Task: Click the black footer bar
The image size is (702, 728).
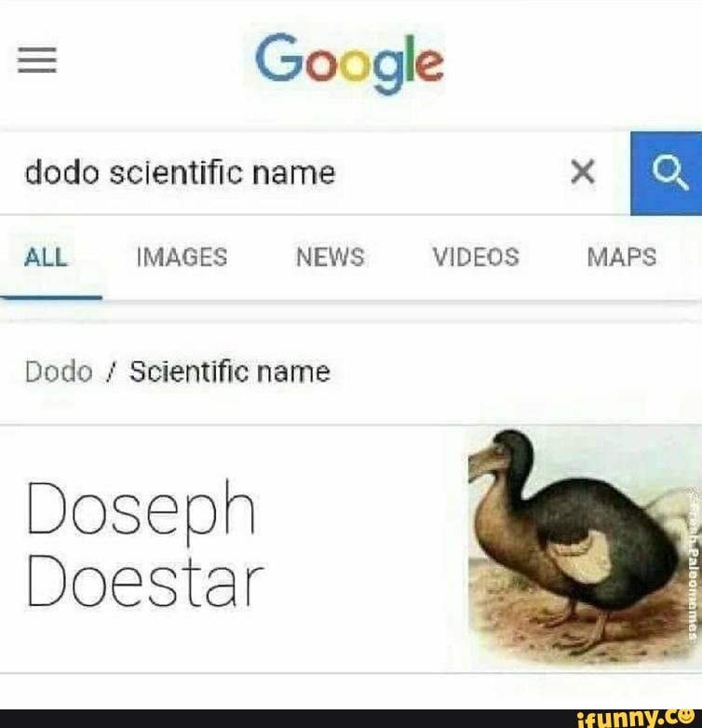Action: click(351, 719)
